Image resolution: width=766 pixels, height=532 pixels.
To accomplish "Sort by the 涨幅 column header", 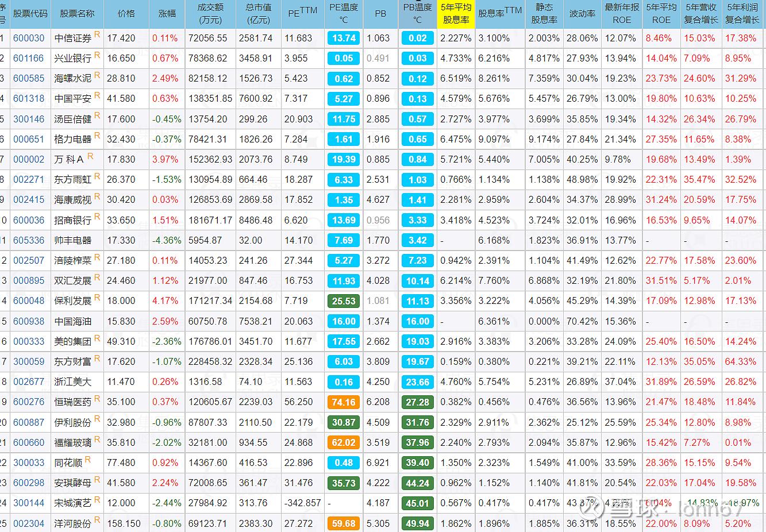I will [167, 14].
